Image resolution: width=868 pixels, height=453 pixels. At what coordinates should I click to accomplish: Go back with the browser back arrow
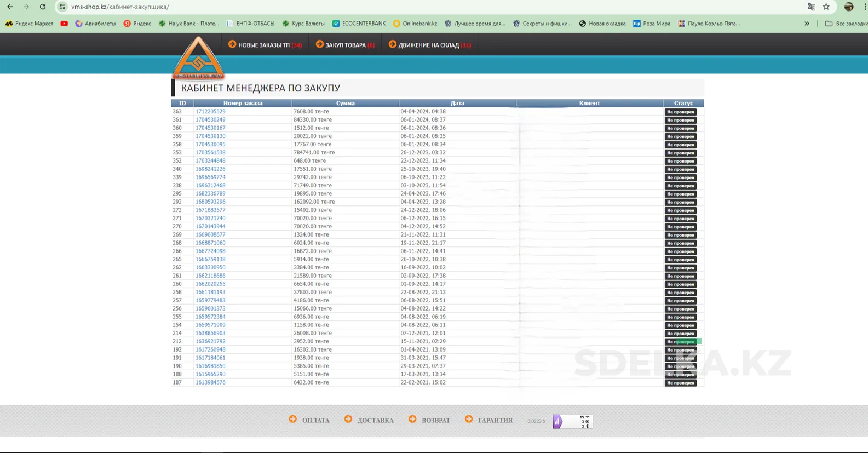click(x=10, y=7)
